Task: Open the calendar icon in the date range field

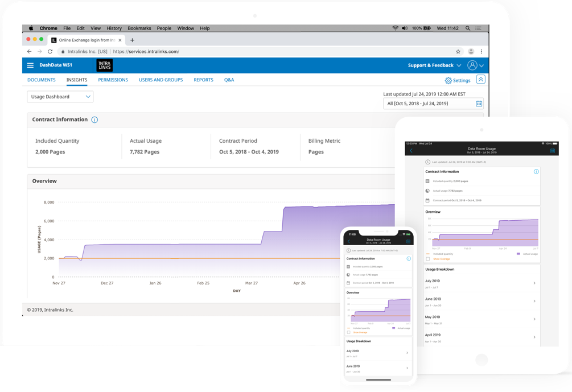Action: click(x=479, y=104)
